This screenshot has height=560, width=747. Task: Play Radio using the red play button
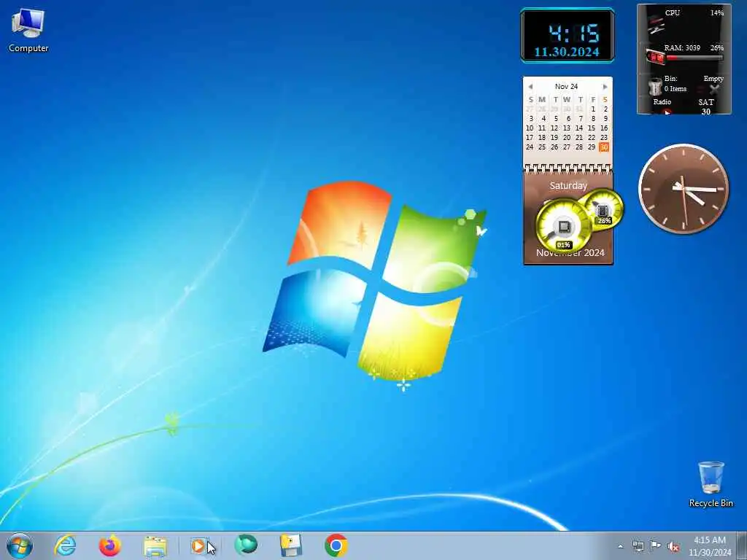coord(667,112)
